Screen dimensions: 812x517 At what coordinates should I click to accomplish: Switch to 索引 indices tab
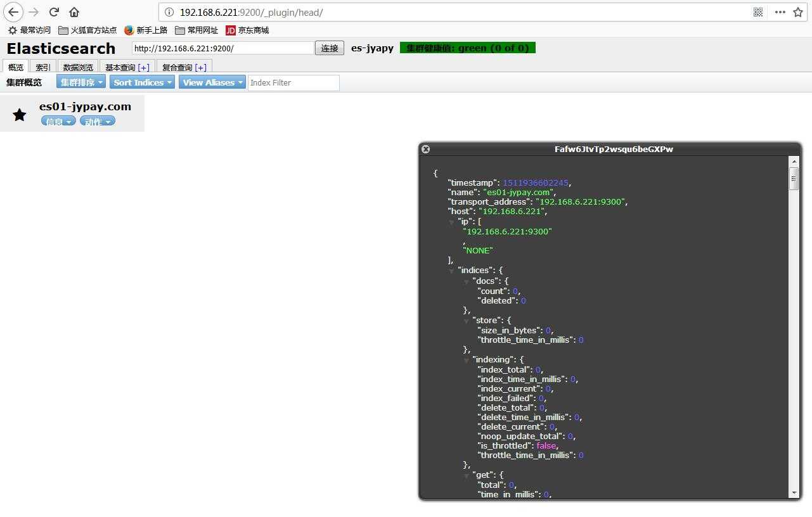tap(43, 67)
